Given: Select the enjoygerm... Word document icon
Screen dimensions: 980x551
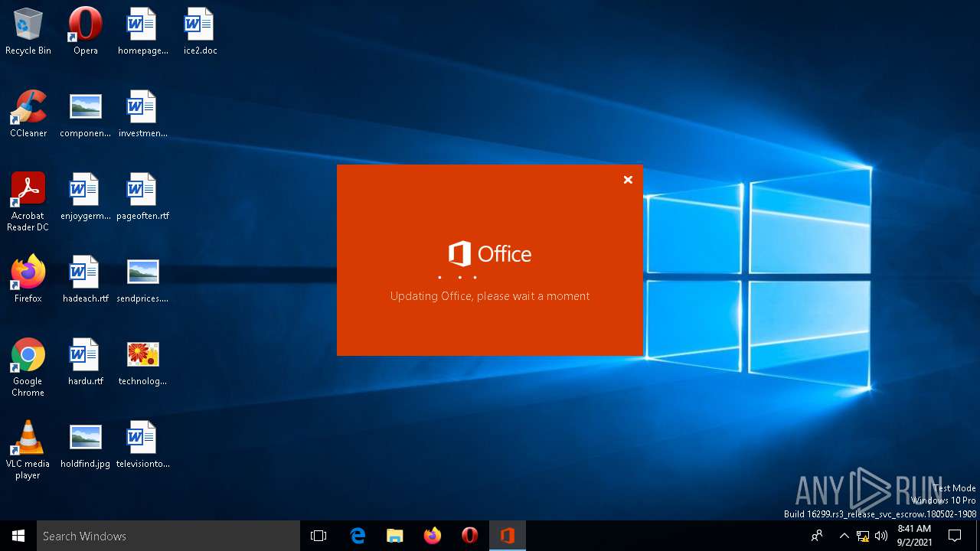Looking at the screenshot, I should (86, 197).
